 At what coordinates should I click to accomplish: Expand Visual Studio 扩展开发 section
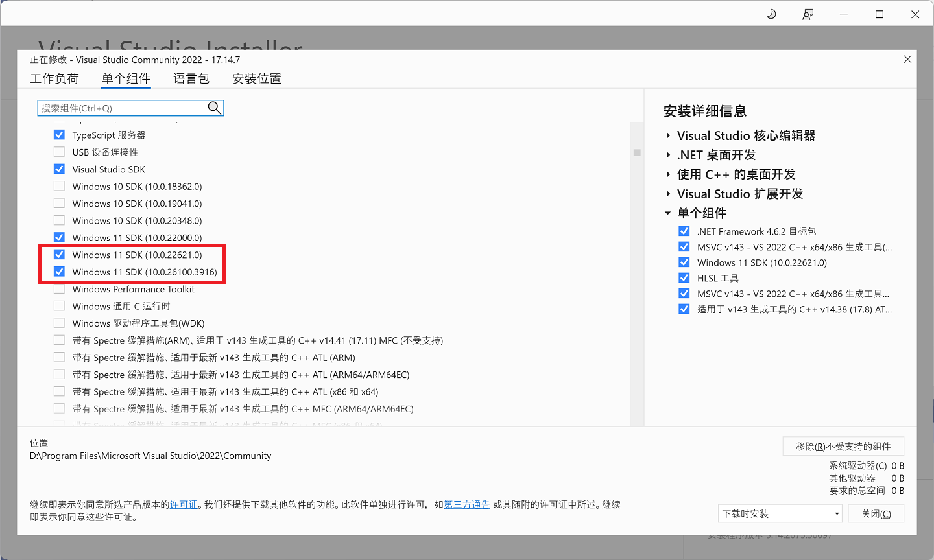pos(668,194)
